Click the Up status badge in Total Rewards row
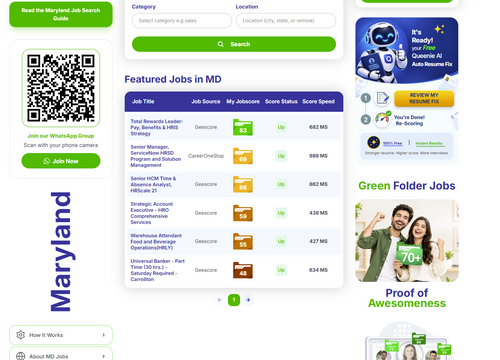Screen dimensions: 500x360 281,127
